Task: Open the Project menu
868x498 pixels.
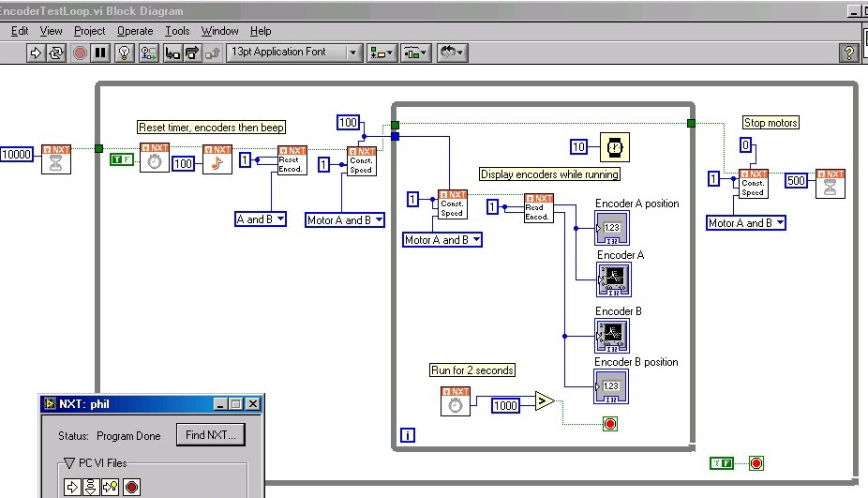Action: click(x=89, y=31)
